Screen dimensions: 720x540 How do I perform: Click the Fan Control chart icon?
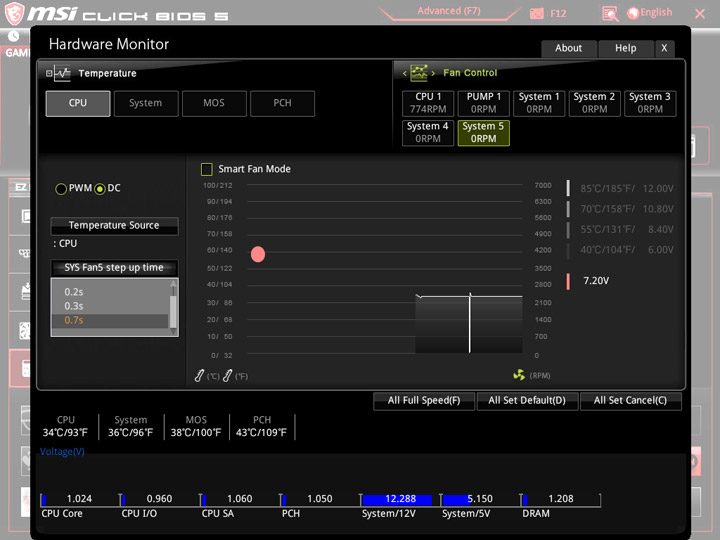point(418,73)
